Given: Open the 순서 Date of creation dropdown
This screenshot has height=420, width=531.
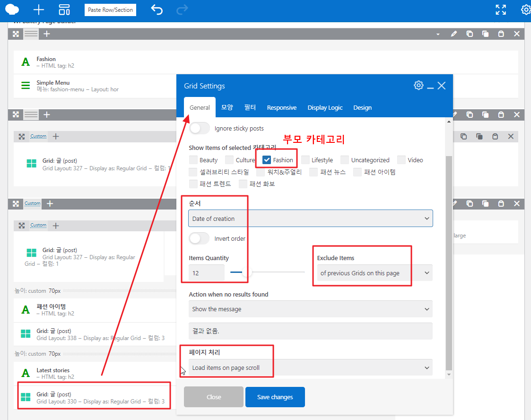Looking at the screenshot, I should 311,219.
